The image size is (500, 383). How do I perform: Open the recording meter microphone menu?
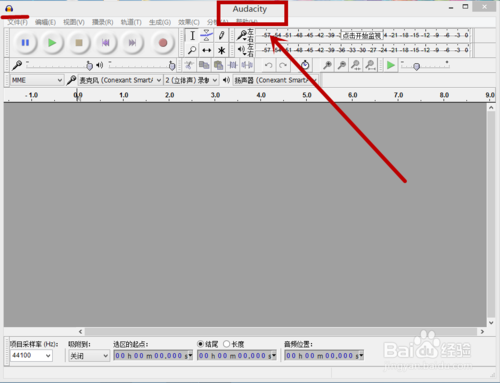pos(242,35)
